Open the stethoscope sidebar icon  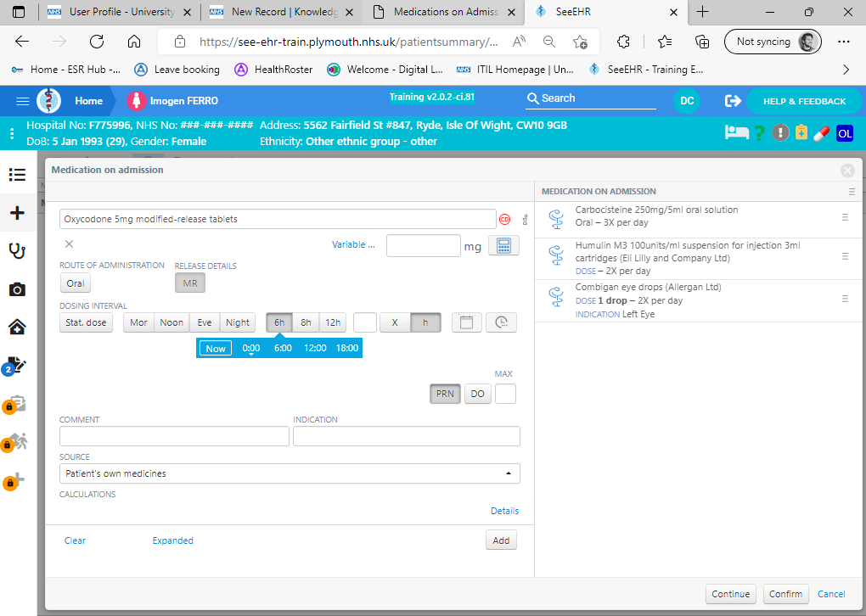click(x=17, y=251)
